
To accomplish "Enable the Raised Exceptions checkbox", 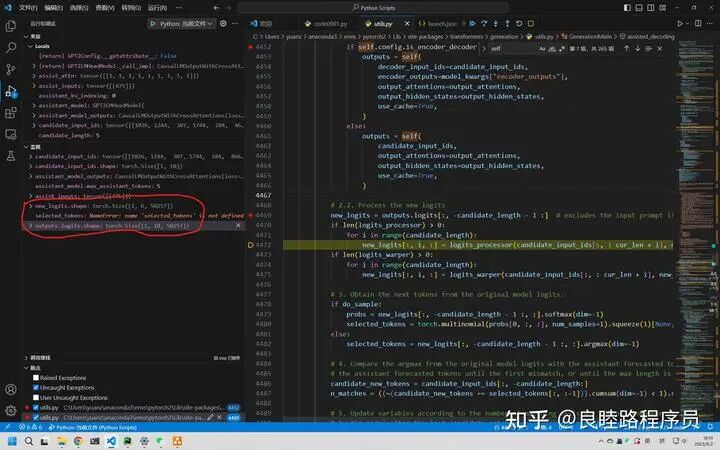I will (36, 377).
